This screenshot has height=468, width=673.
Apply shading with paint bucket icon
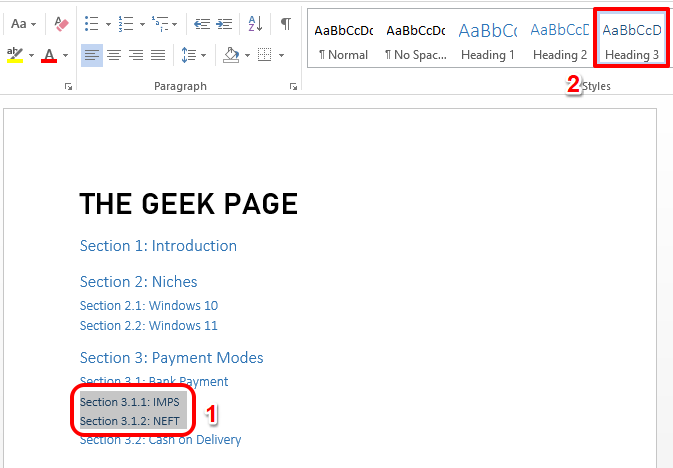[x=231, y=55]
